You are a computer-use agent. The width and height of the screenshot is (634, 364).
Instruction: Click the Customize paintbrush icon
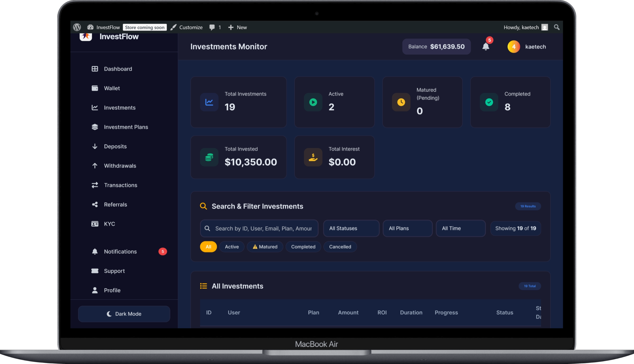pos(174,27)
